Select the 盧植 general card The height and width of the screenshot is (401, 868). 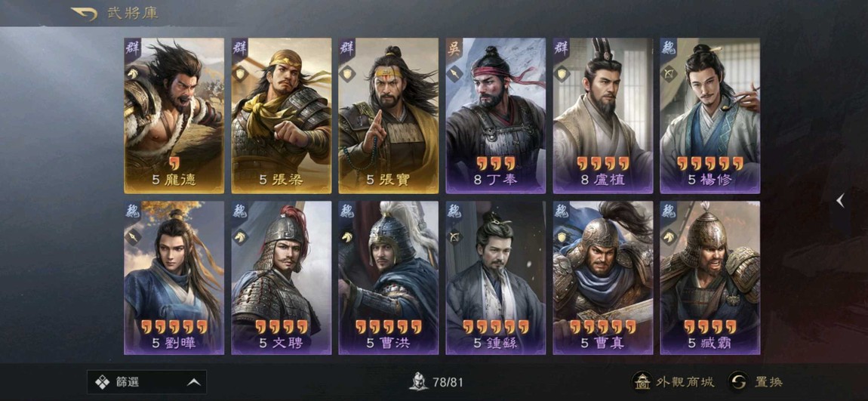pyautogui.click(x=603, y=116)
